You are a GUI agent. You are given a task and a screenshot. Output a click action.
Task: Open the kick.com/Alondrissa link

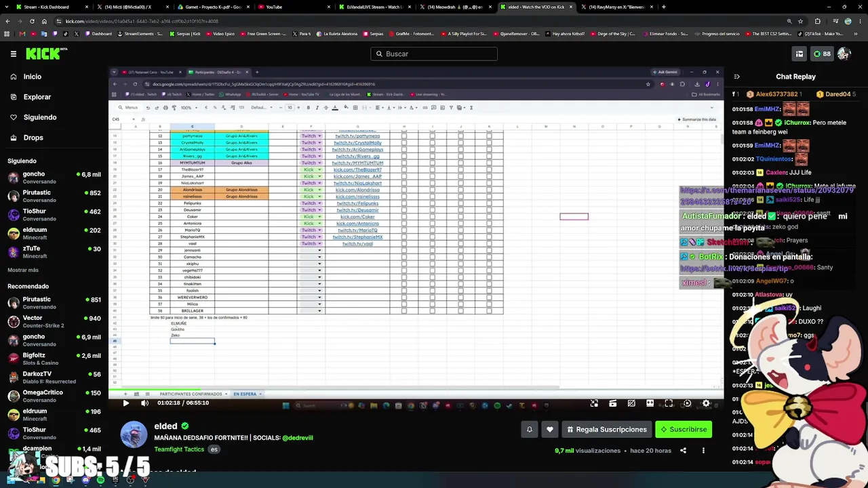[358, 190]
